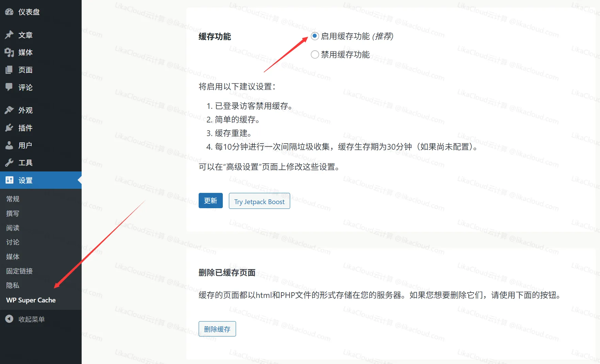This screenshot has width=600, height=364.
Task: Open the 评论 comments bubble icon
Action: pos(9,87)
